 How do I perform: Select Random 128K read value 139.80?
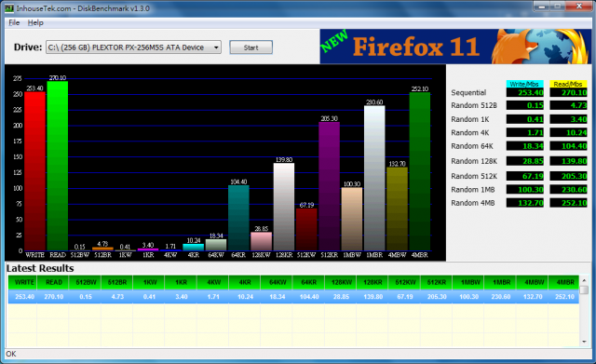click(x=569, y=161)
